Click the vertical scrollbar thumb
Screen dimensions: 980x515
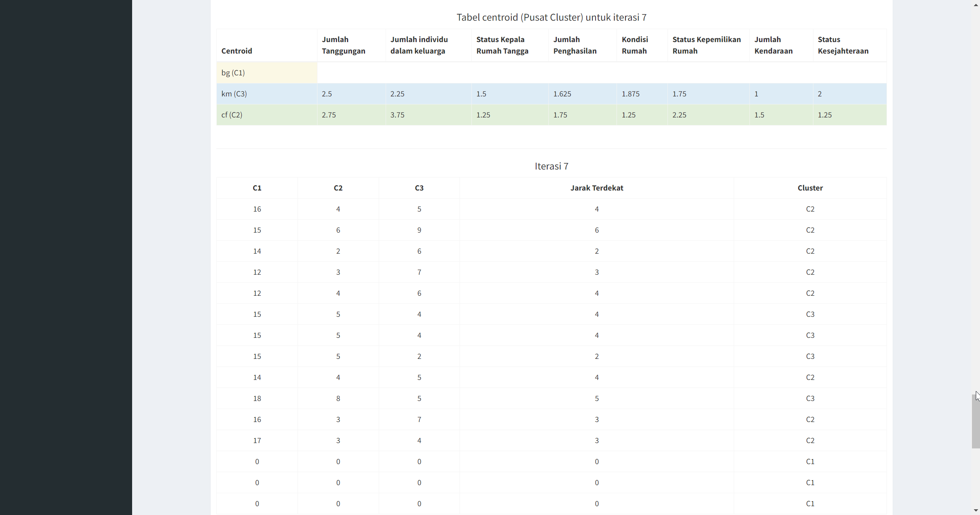click(x=975, y=421)
